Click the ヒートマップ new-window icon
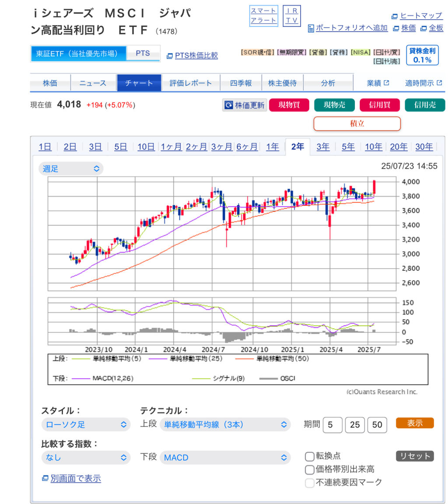The image size is (448, 504). pos(394,16)
